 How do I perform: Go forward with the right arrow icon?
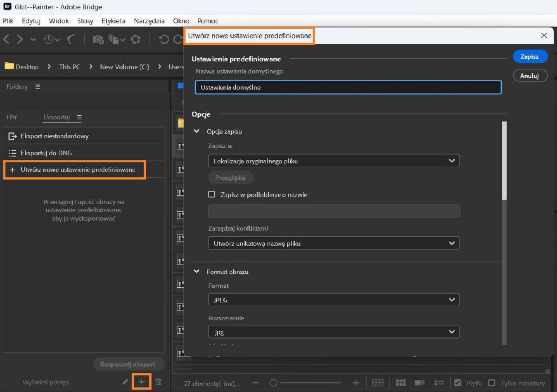[20, 39]
